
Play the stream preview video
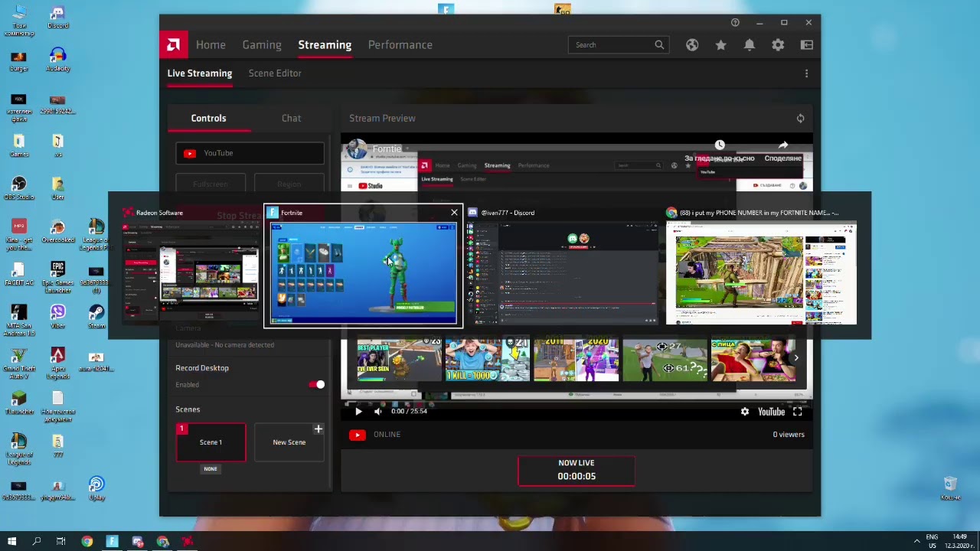pyautogui.click(x=358, y=412)
